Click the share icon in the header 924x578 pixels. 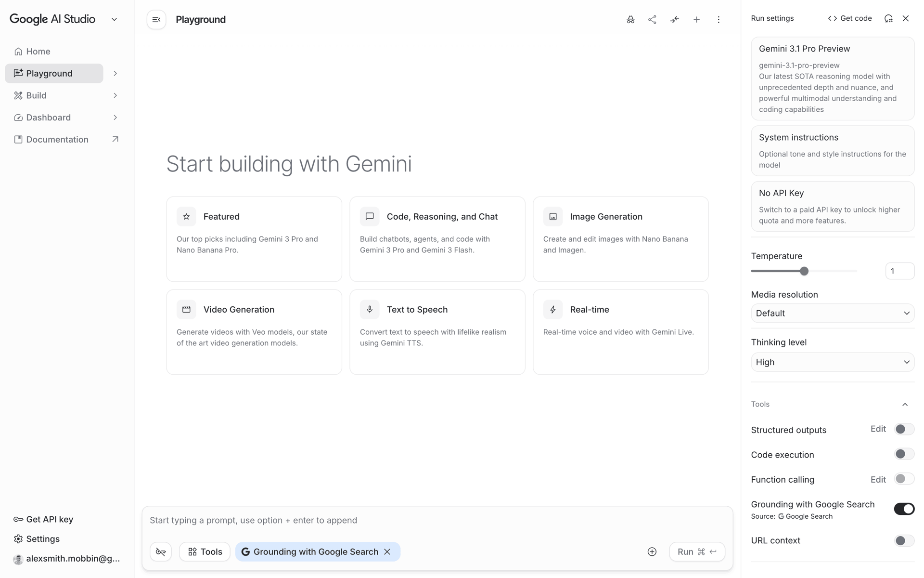652,20
